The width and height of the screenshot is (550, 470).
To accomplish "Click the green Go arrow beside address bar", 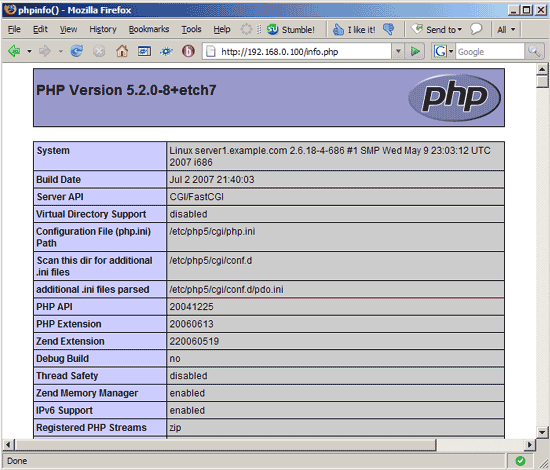I will (x=415, y=52).
